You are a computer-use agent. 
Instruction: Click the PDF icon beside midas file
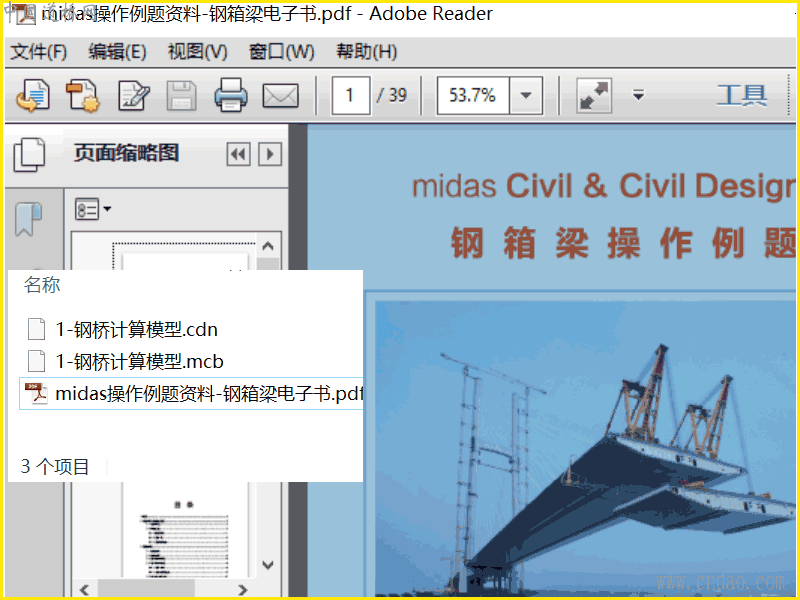36,393
